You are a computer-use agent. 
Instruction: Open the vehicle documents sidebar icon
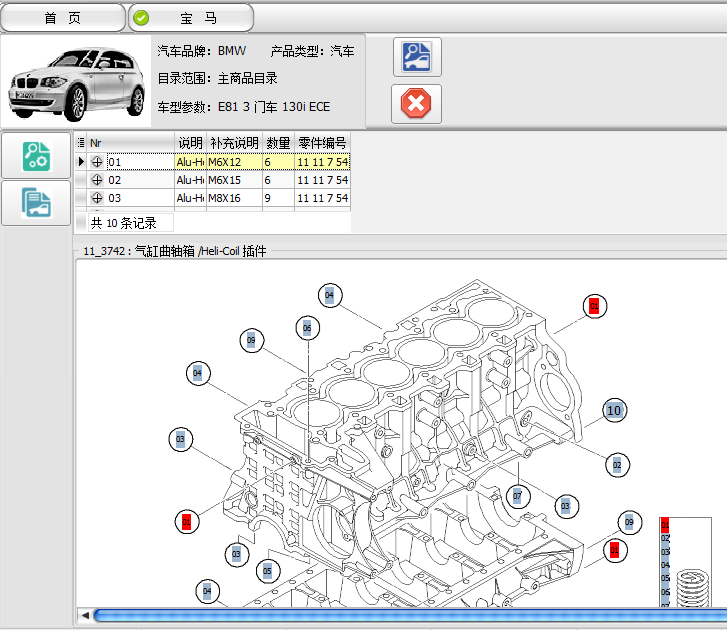click(x=36, y=203)
